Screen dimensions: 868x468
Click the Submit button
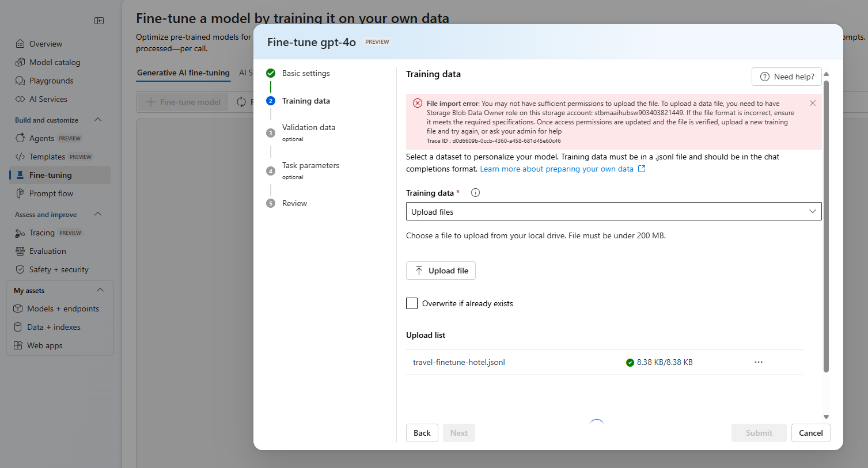[759, 433]
